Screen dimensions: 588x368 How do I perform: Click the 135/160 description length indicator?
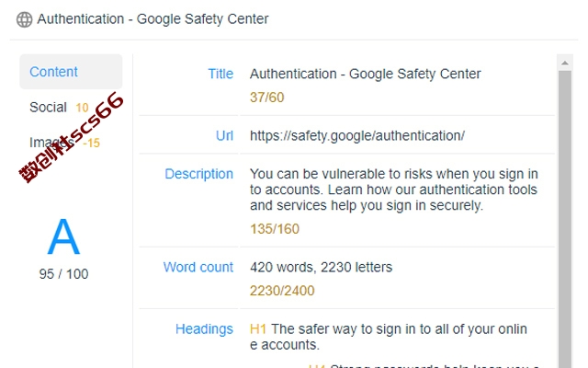[x=275, y=229]
